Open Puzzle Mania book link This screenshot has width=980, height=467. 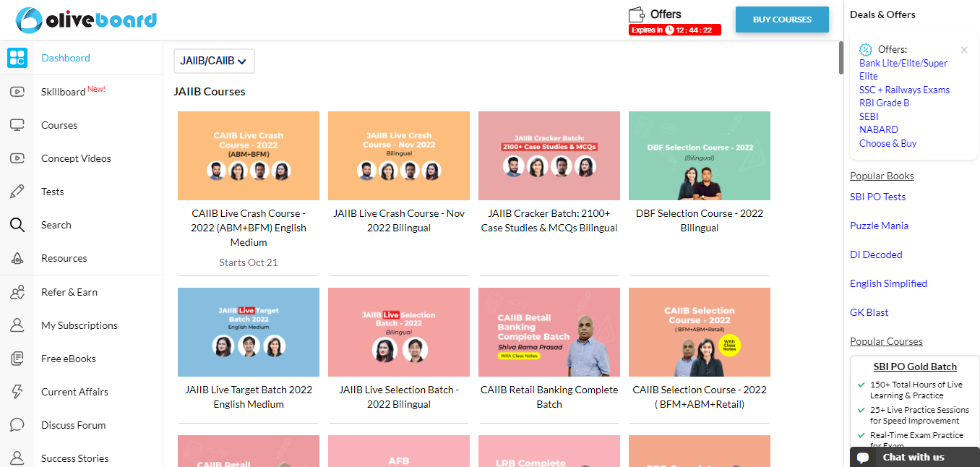(x=879, y=226)
